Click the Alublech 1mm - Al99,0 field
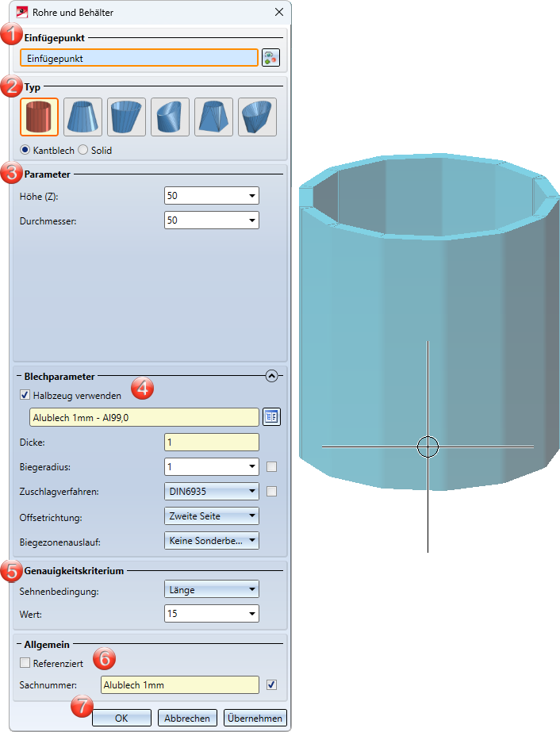This screenshot has height=732, width=560. point(144,417)
